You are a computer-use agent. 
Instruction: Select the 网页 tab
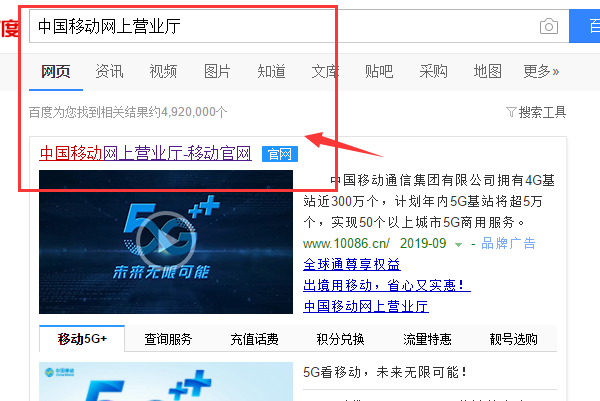56,72
